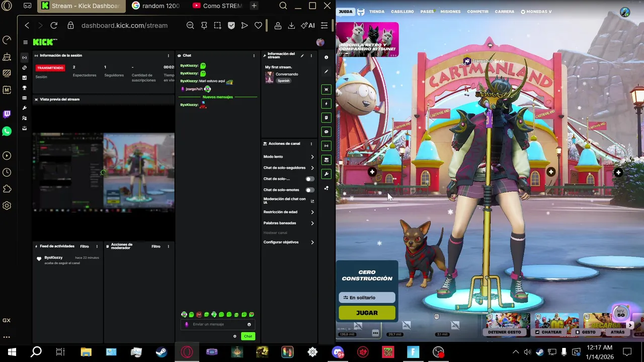644x362 pixels.
Task: Open En solitario party mode selector
Action: pyautogui.click(x=367, y=298)
